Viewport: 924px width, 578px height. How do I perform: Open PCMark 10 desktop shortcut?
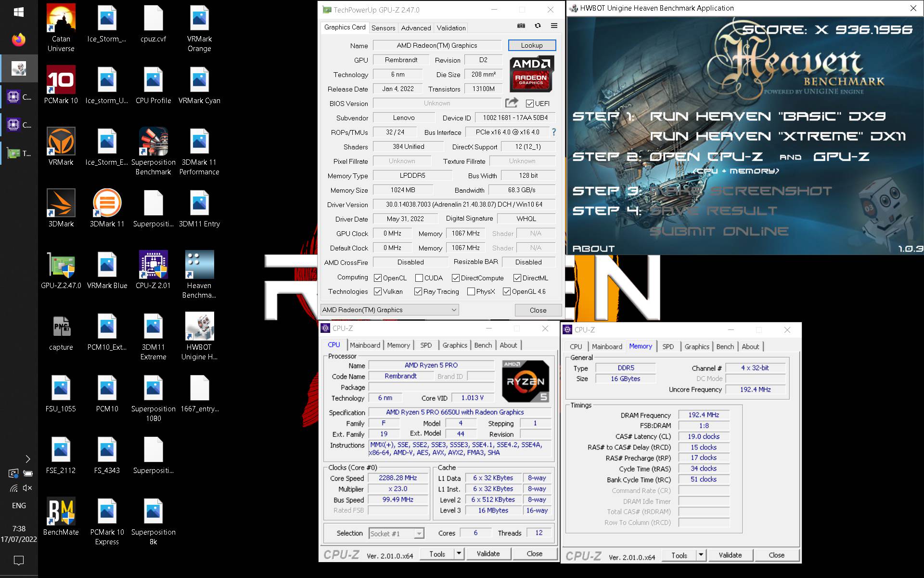(61, 85)
